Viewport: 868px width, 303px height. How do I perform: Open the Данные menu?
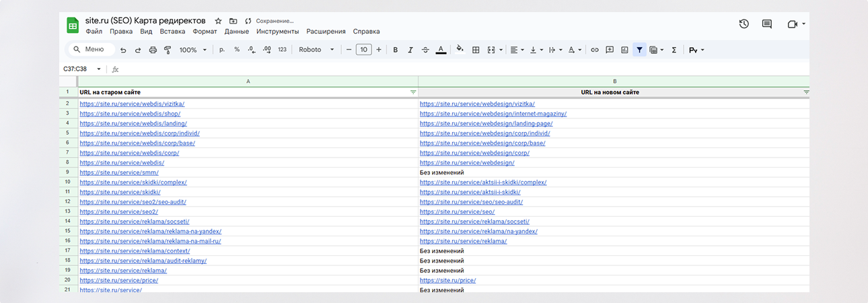(x=236, y=32)
